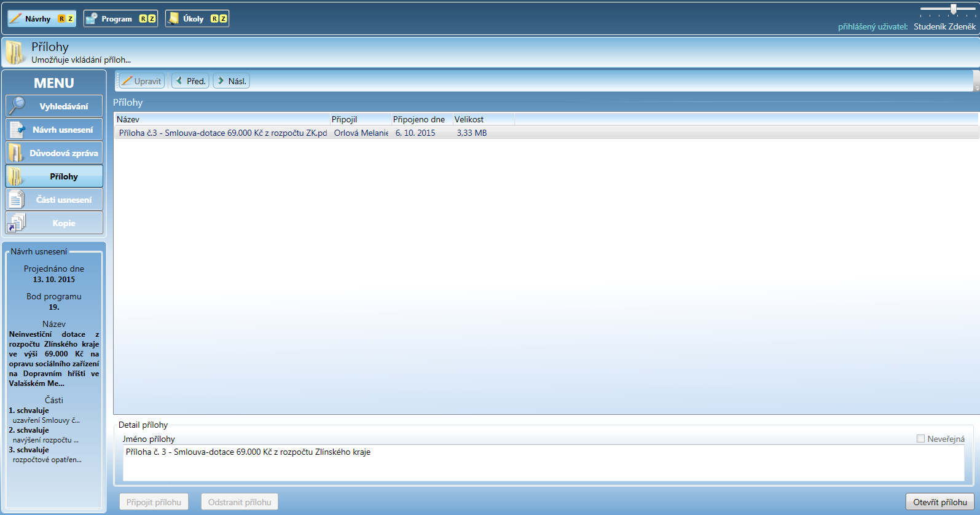Click the logged-in user name Studeník Zdeněk
This screenshot has height=515, width=980.
coord(944,26)
